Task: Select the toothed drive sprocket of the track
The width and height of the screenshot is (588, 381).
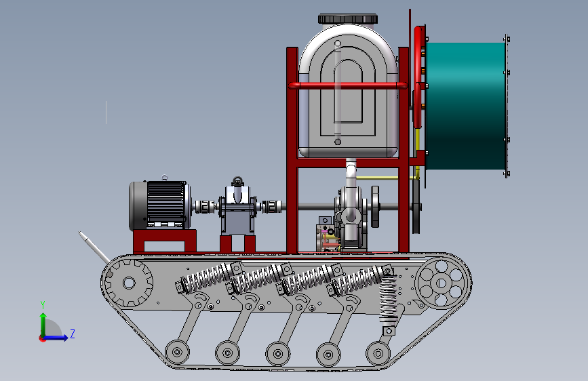Action: (x=129, y=283)
